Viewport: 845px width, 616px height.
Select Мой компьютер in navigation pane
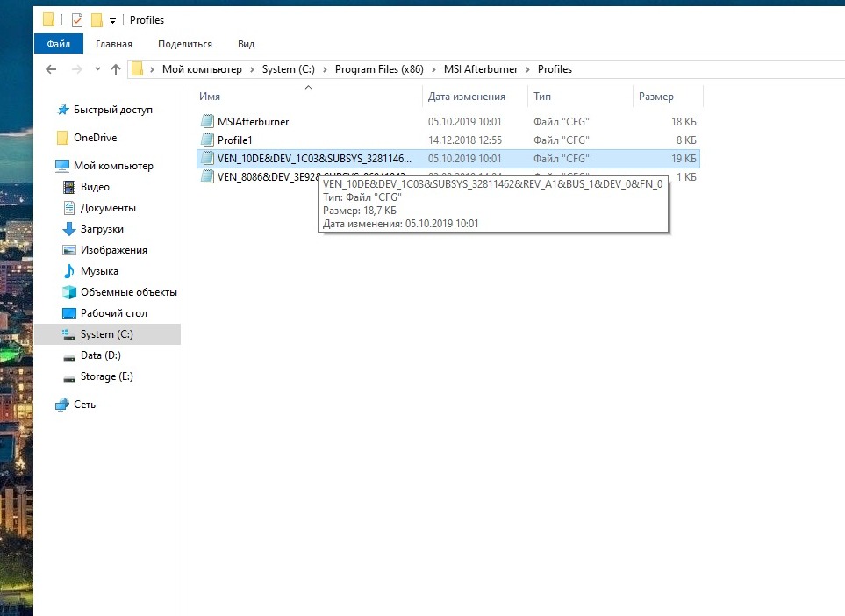[113, 166]
